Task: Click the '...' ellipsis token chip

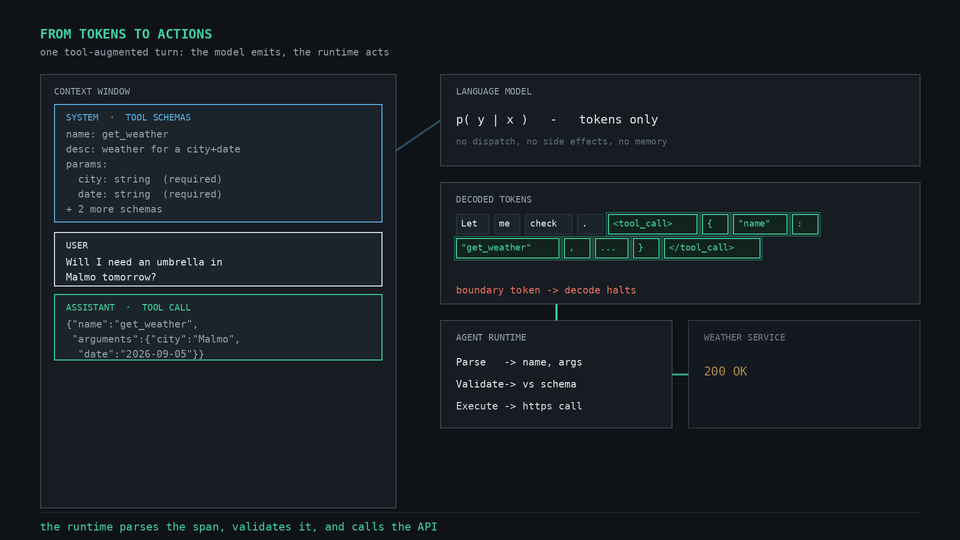Action: point(611,248)
